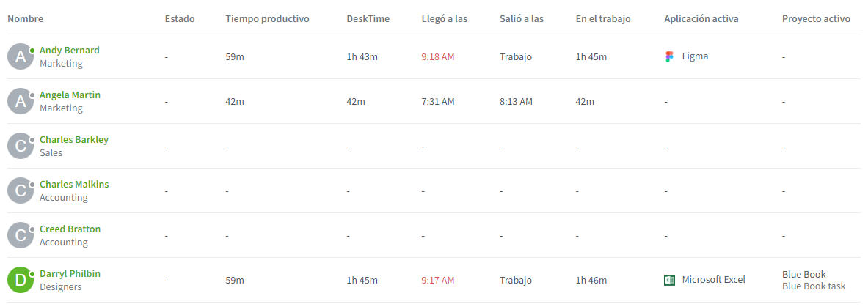The image size is (868, 307).
Task: Click the Figma app icon
Action: click(x=669, y=56)
